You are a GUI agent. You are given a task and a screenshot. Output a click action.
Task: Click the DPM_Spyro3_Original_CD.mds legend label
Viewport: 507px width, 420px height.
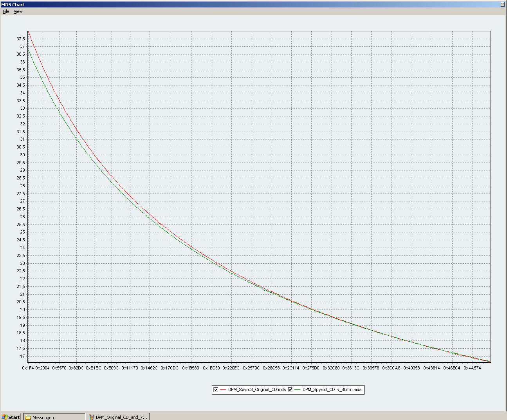(257, 389)
